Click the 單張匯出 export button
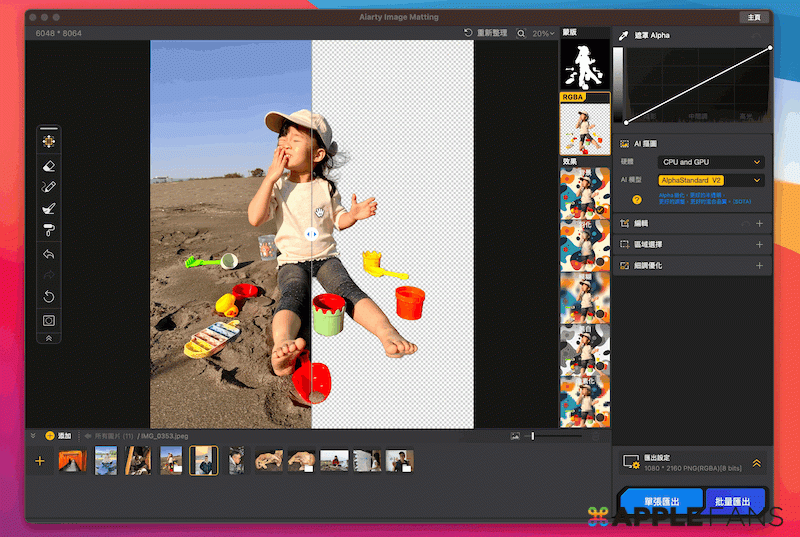 click(660, 501)
